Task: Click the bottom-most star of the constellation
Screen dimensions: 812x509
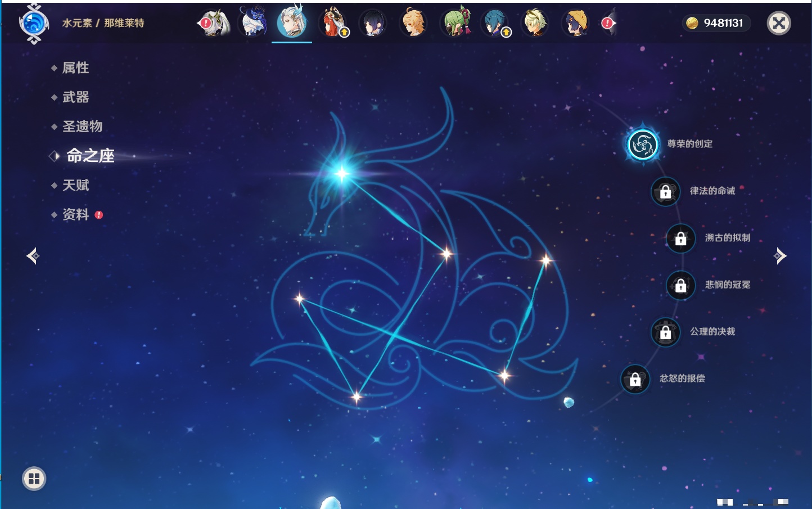Action: [357, 397]
